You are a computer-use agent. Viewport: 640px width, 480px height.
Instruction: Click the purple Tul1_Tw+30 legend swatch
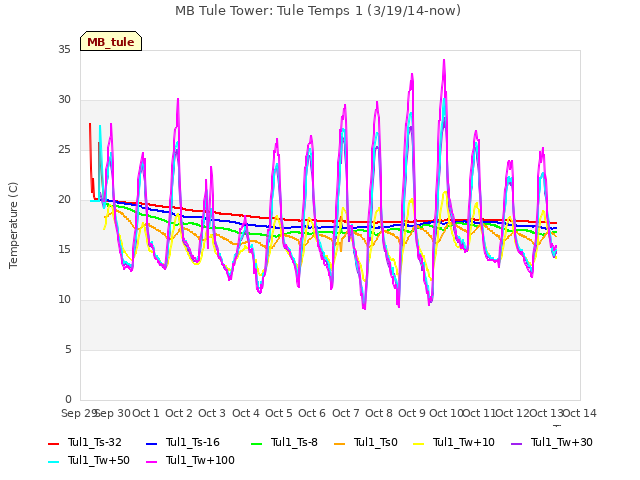[517, 443]
